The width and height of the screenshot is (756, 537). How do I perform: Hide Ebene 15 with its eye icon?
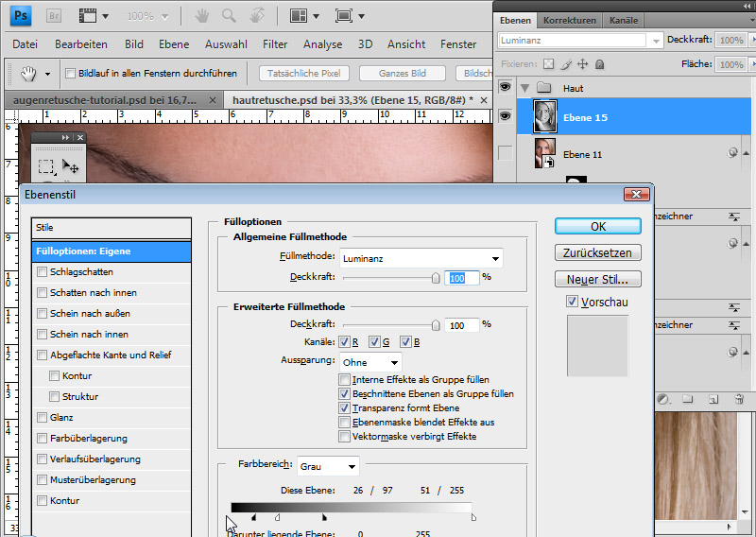coord(505,115)
